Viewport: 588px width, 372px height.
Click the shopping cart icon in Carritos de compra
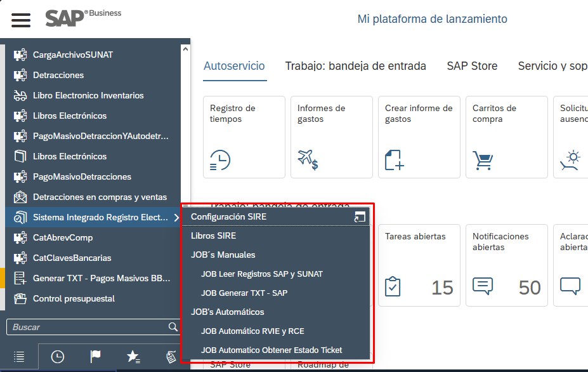(483, 159)
